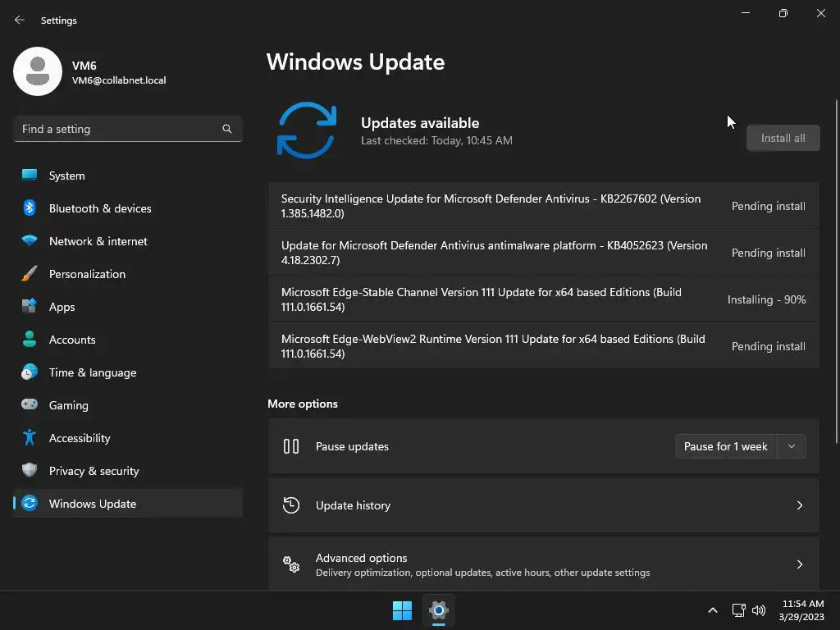Click the Accounts person icon in sidebar
The width and height of the screenshot is (840, 630).
click(30, 339)
